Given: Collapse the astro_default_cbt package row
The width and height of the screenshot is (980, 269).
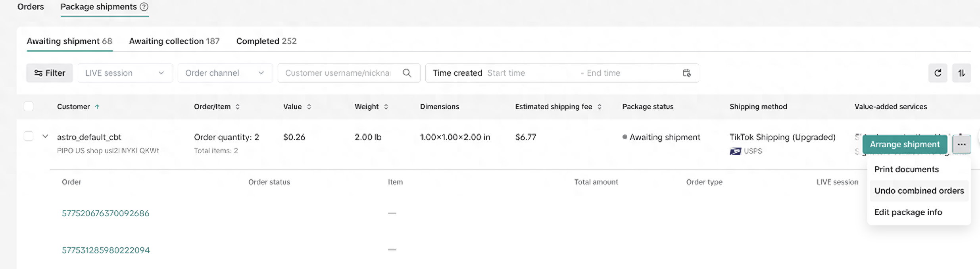Looking at the screenshot, I should pyautogui.click(x=45, y=136).
